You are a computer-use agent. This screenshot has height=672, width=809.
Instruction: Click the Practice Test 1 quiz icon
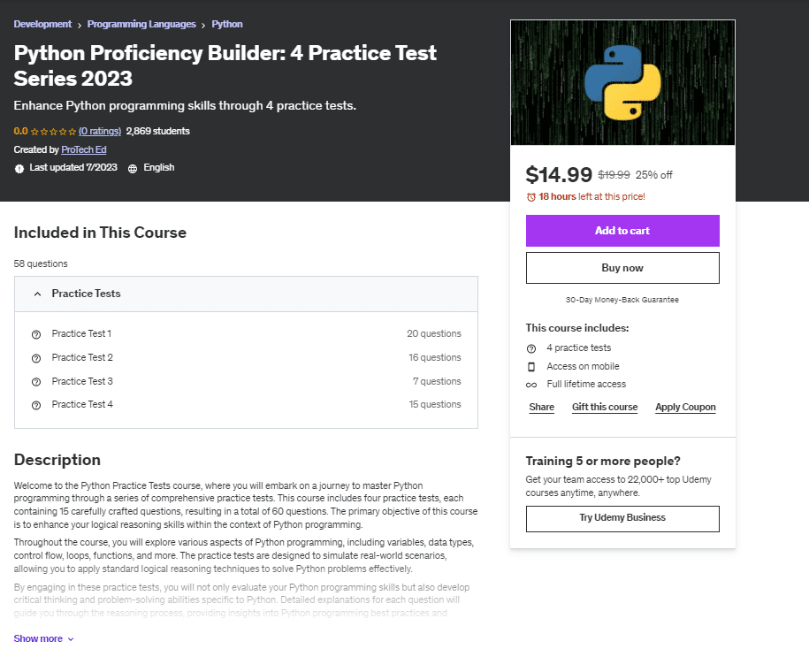[36, 334]
